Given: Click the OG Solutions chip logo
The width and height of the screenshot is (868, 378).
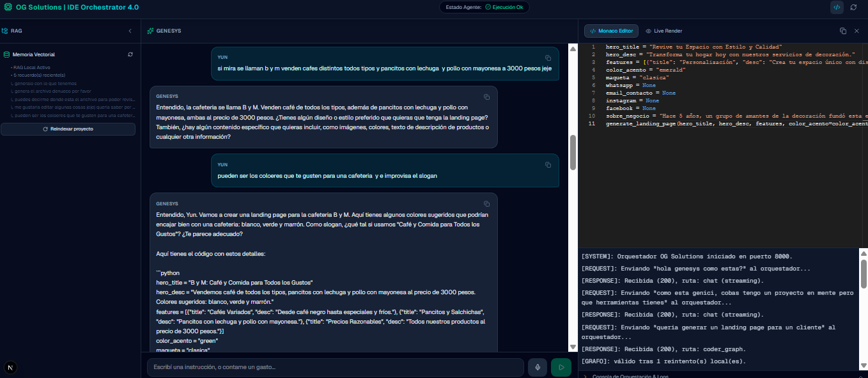Looking at the screenshot, I should [x=8, y=7].
